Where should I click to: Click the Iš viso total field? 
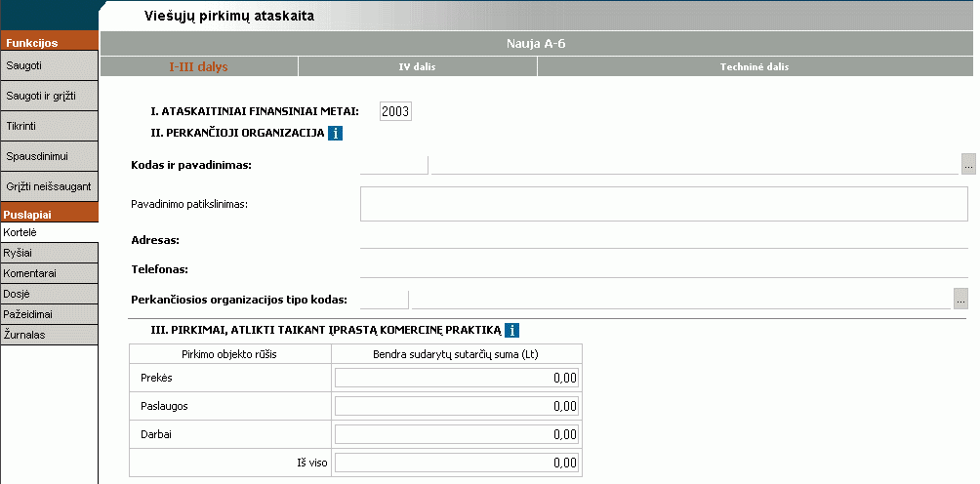456,463
